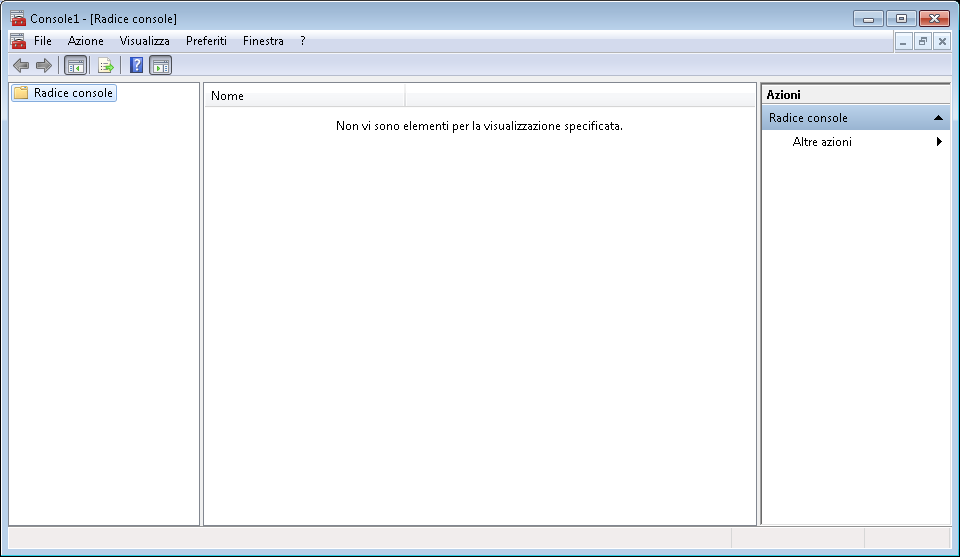The width and height of the screenshot is (960, 557).
Task: Click the Azioni pane header
Action: (x=855, y=94)
